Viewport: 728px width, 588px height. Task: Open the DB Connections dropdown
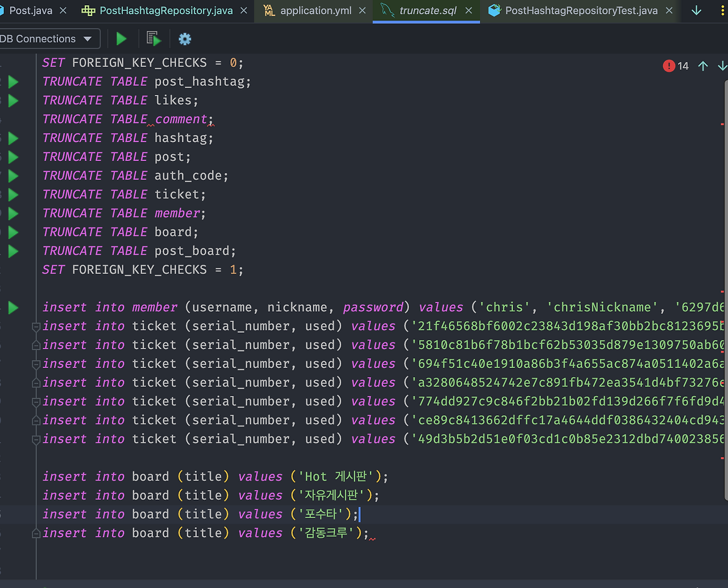49,39
